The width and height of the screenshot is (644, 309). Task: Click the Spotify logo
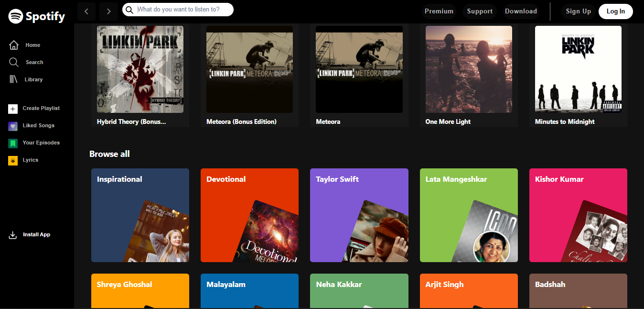[x=37, y=16]
